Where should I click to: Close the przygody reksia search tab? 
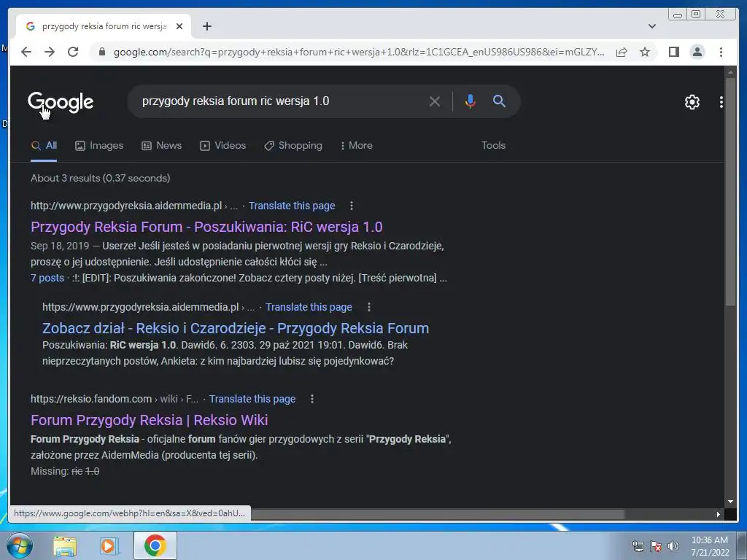click(179, 26)
